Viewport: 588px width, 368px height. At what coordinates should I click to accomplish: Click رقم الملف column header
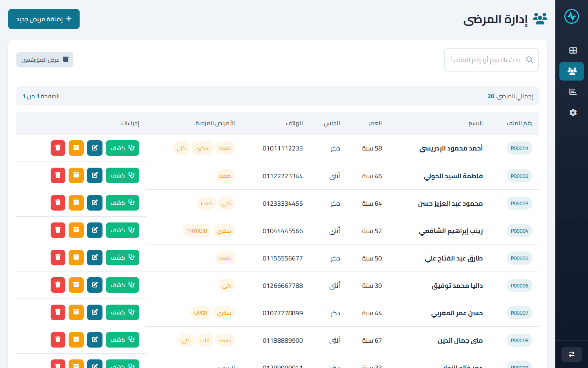(x=519, y=123)
